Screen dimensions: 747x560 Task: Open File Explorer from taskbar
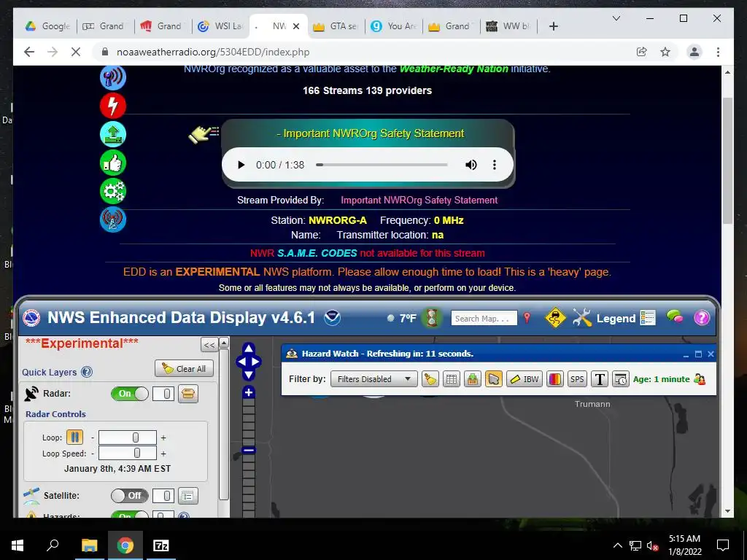click(89, 545)
